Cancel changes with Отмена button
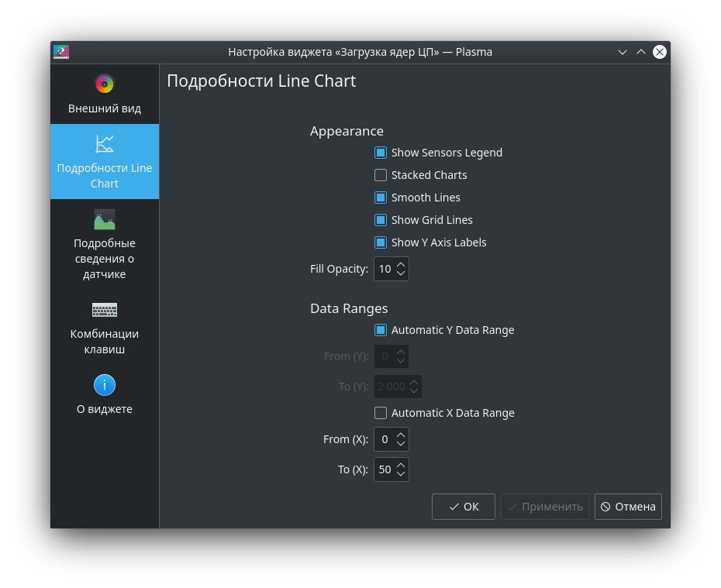This screenshot has width=721, height=588. [x=628, y=507]
